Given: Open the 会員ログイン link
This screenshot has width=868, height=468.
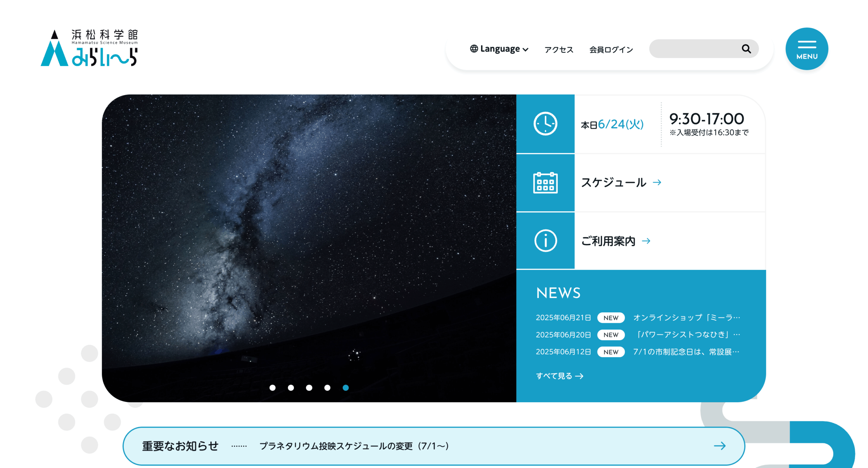Looking at the screenshot, I should tap(611, 50).
